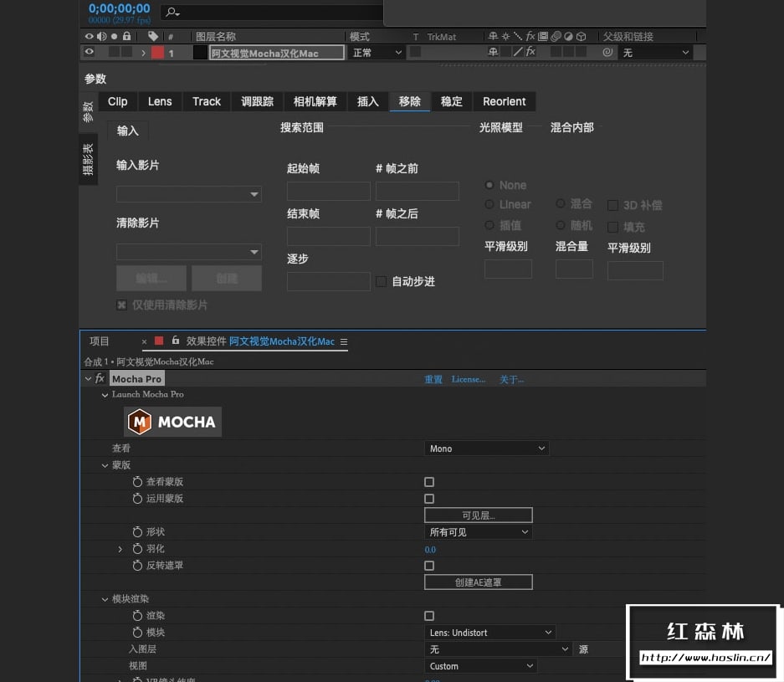The image size is (784, 682).
Task: Open the 输入影片 dropdown
Action: [x=189, y=194]
